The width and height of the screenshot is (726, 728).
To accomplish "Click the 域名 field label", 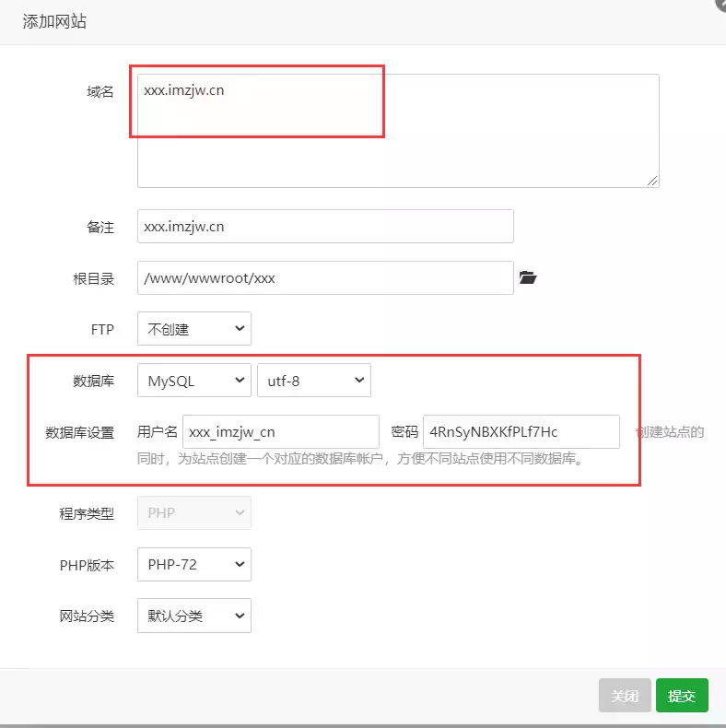I will [100, 91].
